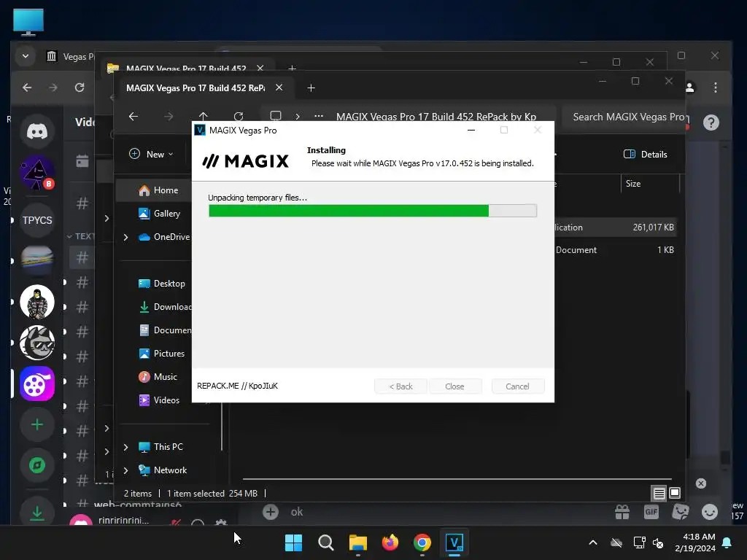Add a new Explorer tab
The image size is (747, 560).
311,88
